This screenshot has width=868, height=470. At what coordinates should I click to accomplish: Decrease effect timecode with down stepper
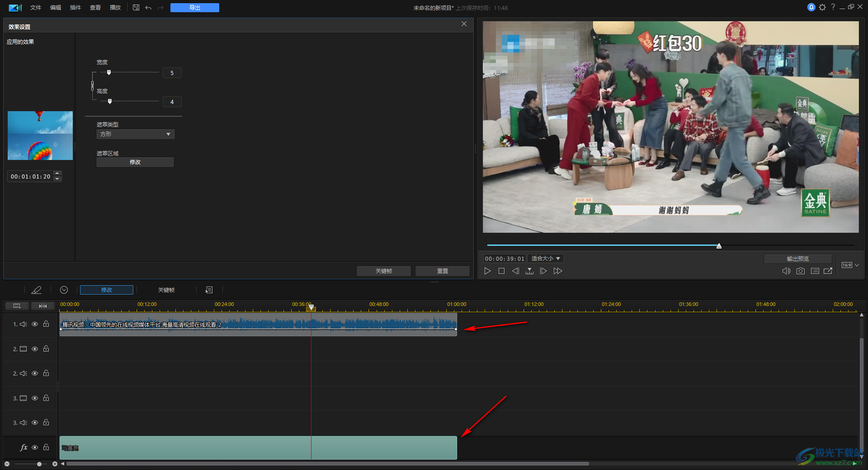57,179
